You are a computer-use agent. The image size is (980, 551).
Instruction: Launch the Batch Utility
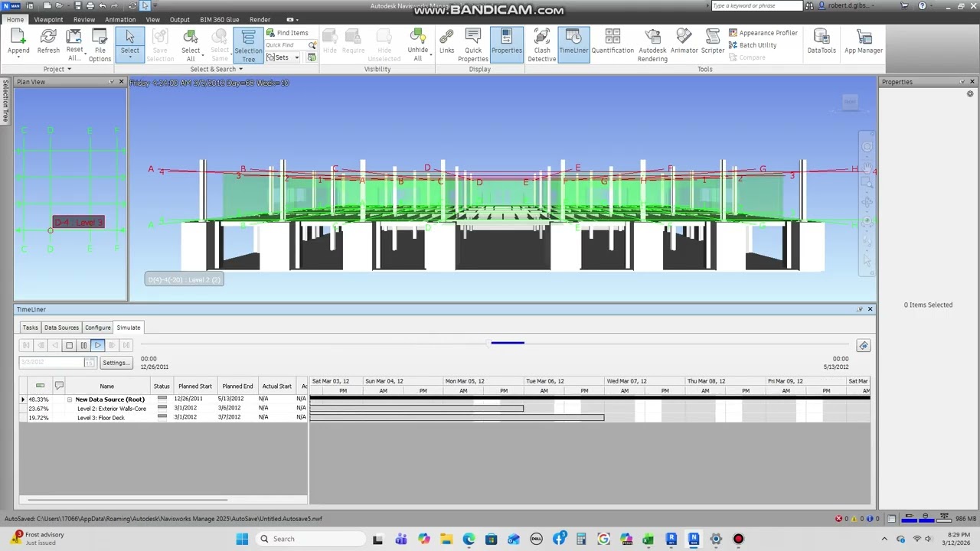(x=752, y=45)
